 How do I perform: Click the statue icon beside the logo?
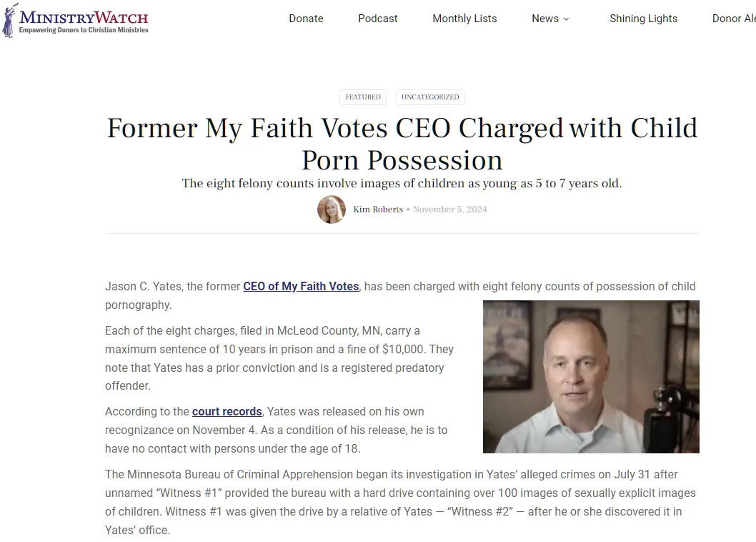coord(9,20)
